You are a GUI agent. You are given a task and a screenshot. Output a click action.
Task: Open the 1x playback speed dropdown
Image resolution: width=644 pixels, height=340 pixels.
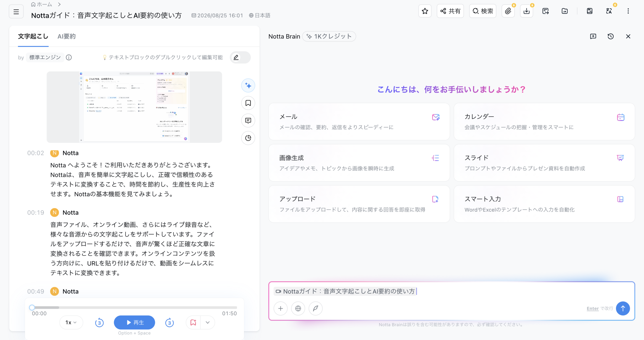click(x=71, y=322)
